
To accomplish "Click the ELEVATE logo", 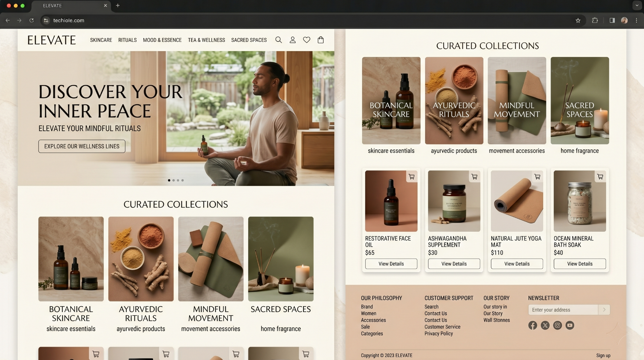I will (52, 40).
